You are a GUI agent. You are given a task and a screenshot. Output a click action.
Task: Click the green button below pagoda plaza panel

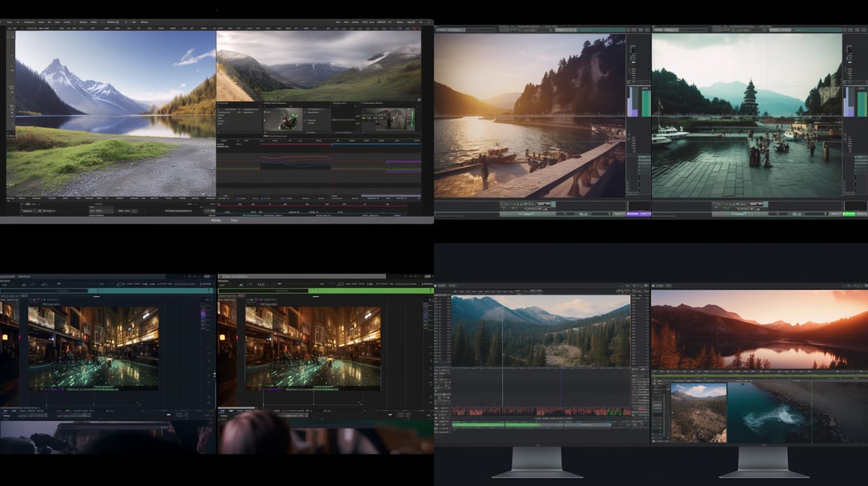pyautogui.click(x=849, y=214)
